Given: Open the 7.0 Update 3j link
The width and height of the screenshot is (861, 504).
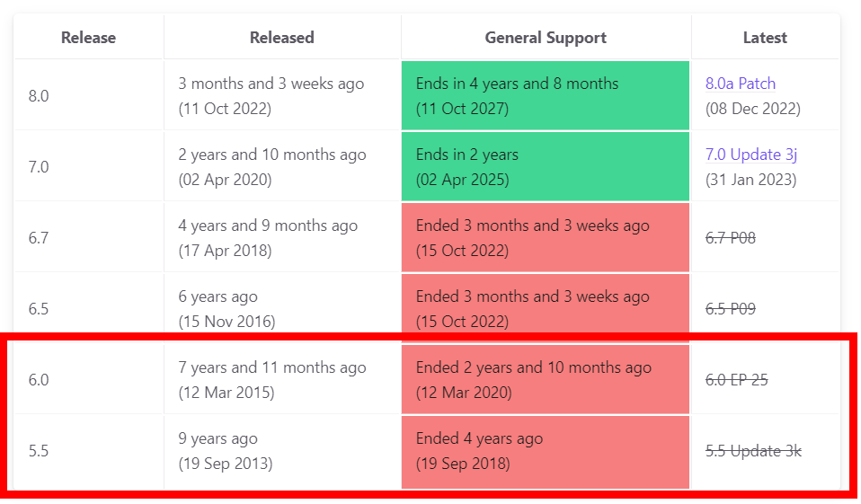Looking at the screenshot, I should 750,155.
